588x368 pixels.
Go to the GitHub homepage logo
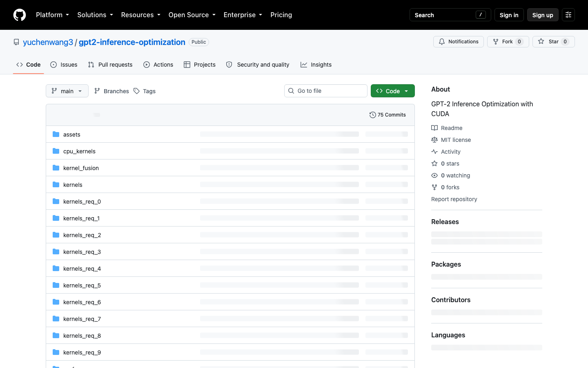(20, 15)
